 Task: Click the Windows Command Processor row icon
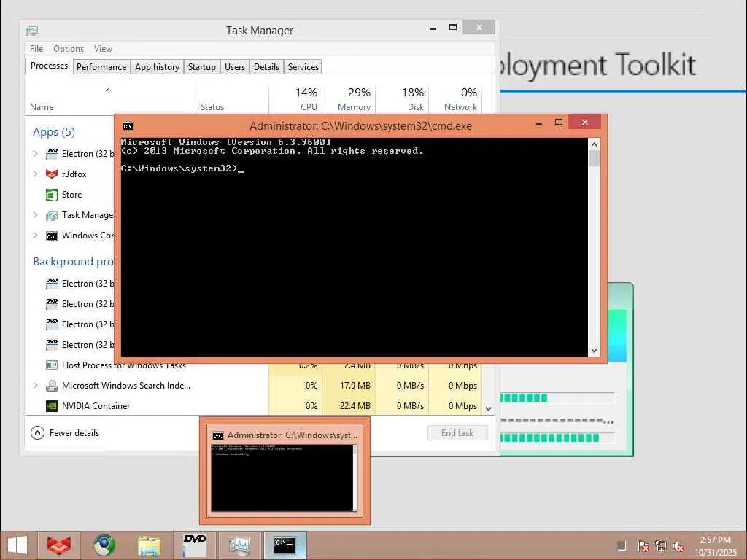point(52,236)
